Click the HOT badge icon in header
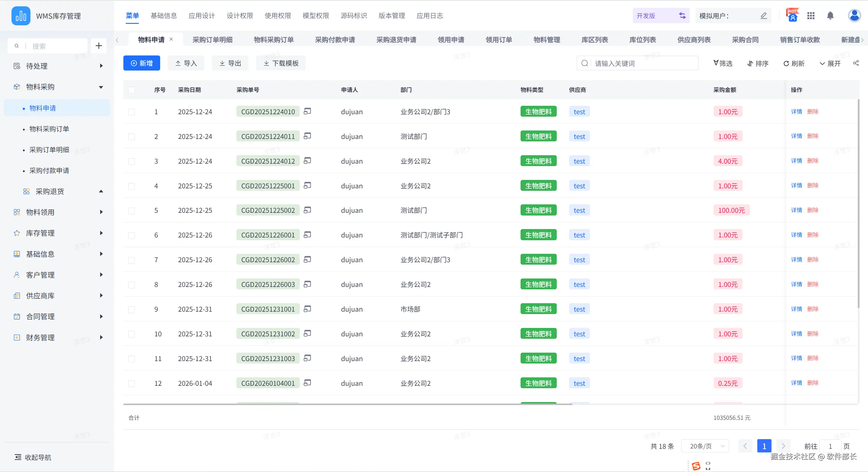The width and height of the screenshot is (868, 472). click(792, 15)
